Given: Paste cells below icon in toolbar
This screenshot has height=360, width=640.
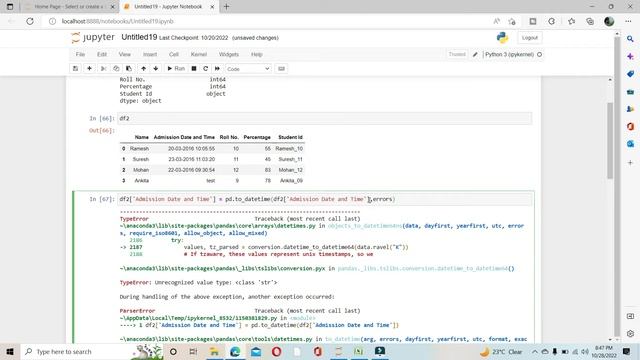Looking at the screenshot, I should coord(129,69).
